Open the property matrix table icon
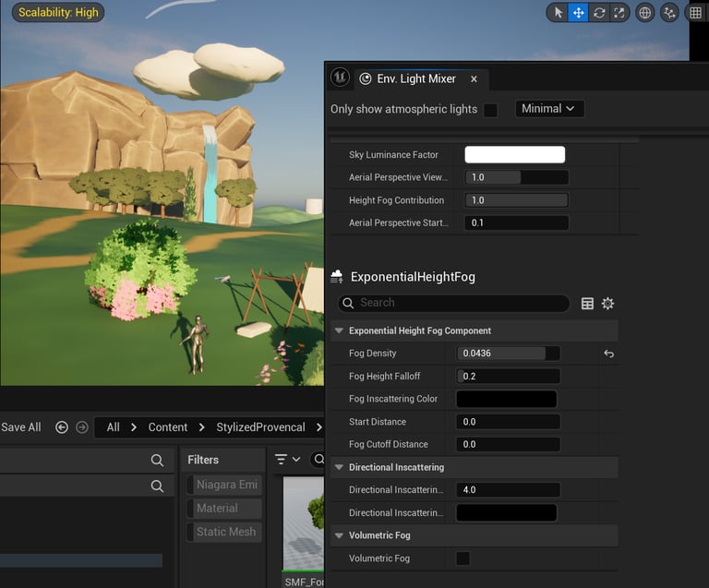Viewport: 709px width, 588px height. coord(587,304)
